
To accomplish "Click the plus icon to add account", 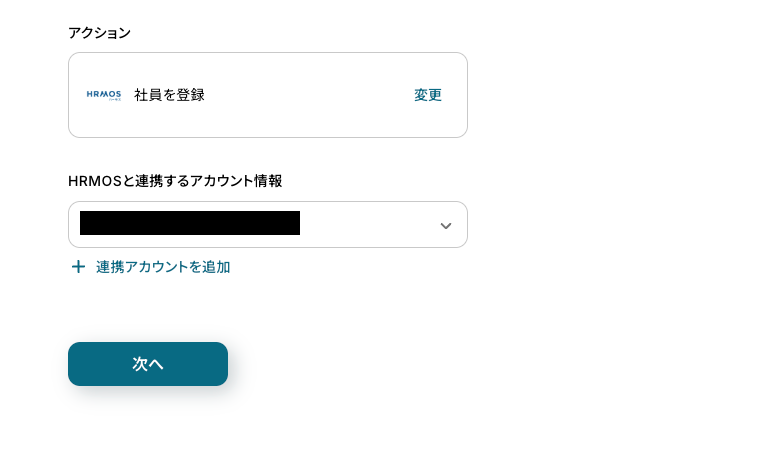I will coord(78,267).
